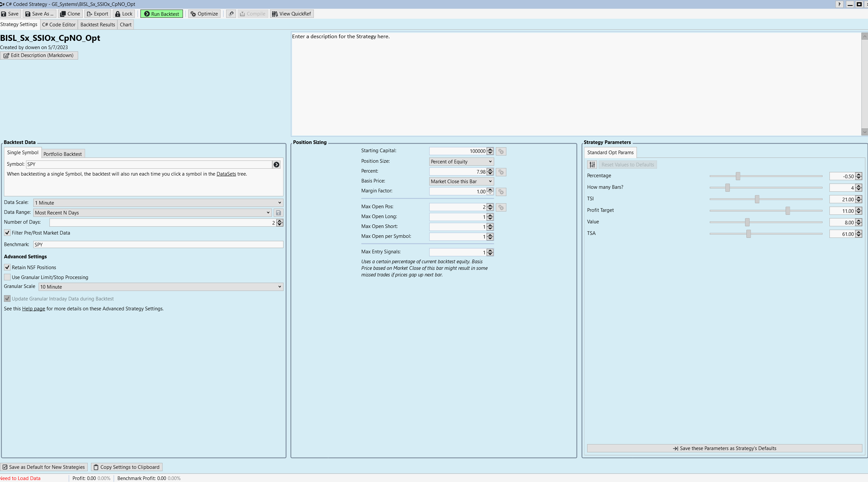Uncheck Filter Pre/Post Market Data
Screen dimensions: 868x482
click(x=7, y=233)
